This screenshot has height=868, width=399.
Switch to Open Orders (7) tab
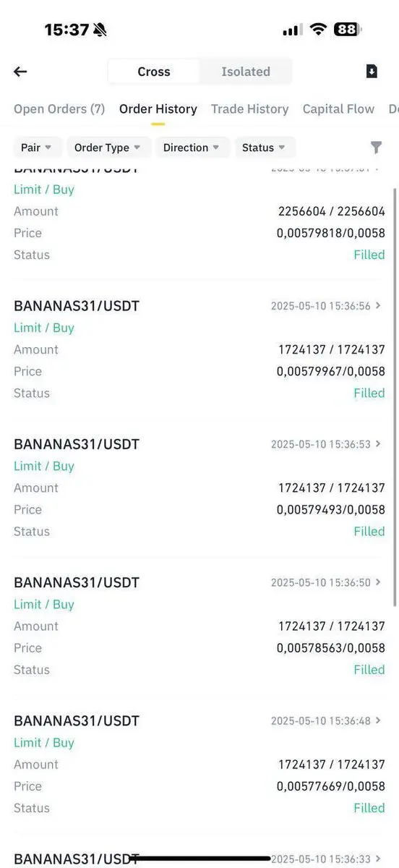[x=59, y=109]
